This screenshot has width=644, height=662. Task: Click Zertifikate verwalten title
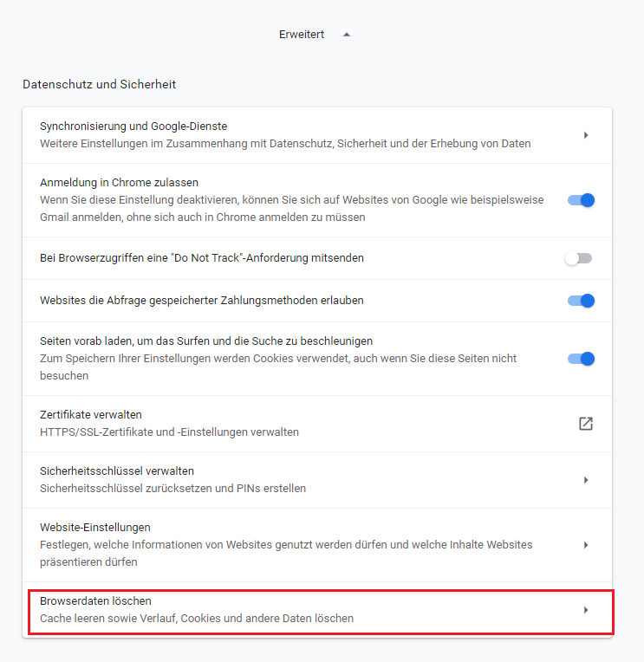click(x=91, y=414)
